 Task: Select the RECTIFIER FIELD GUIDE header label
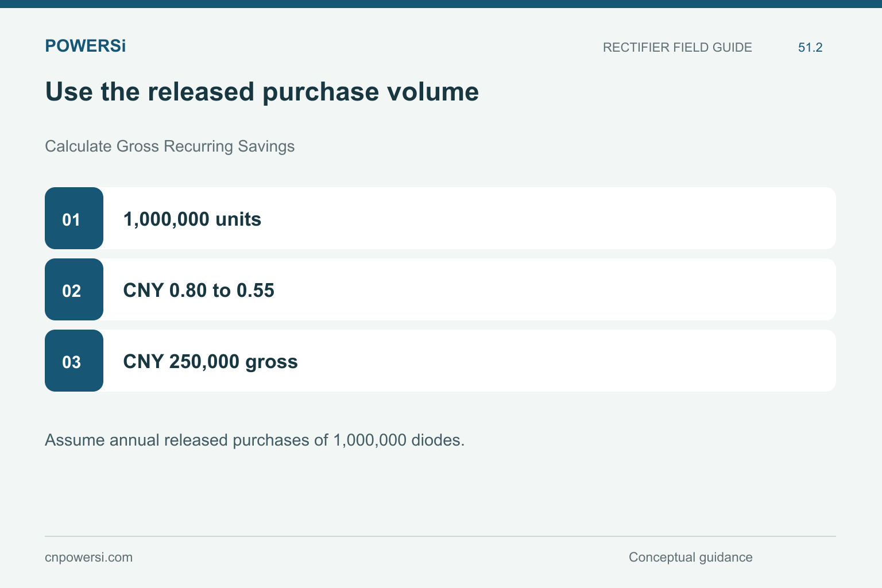pyautogui.click(x=677, y=47)
